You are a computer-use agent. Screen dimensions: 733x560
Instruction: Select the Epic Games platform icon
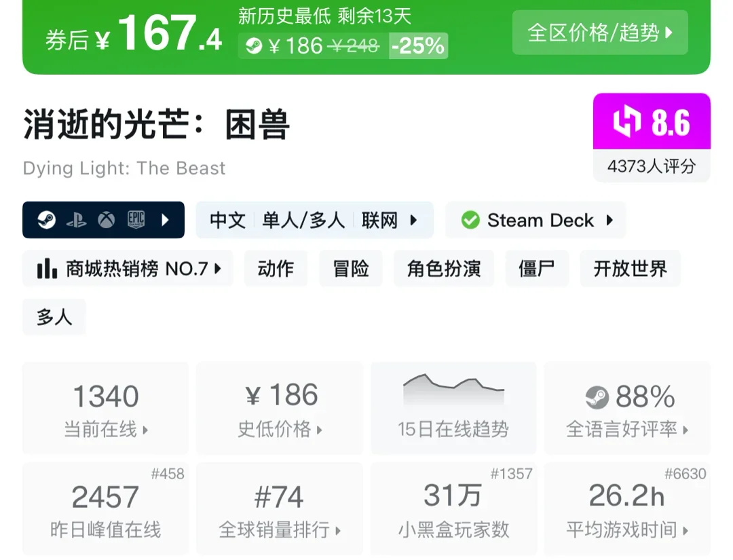pyautogui.click(x=136, y=219)
